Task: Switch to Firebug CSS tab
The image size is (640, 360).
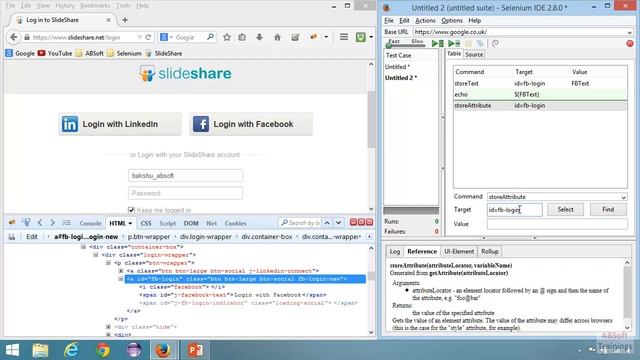Action: point(146,223)
